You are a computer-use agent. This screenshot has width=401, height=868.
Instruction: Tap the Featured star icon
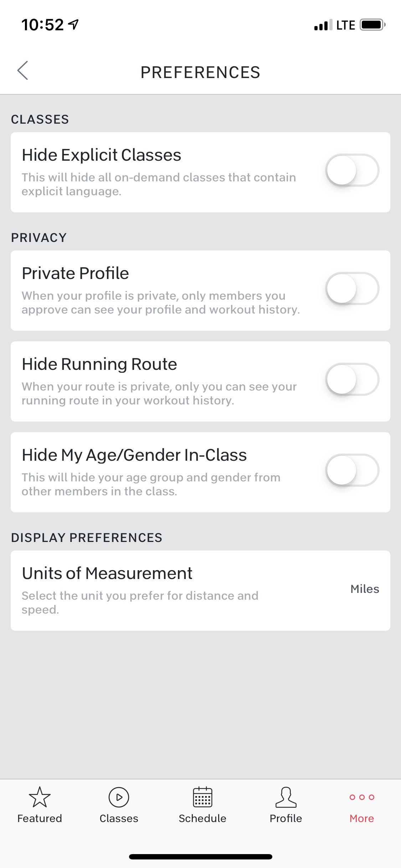click(40, 797)
